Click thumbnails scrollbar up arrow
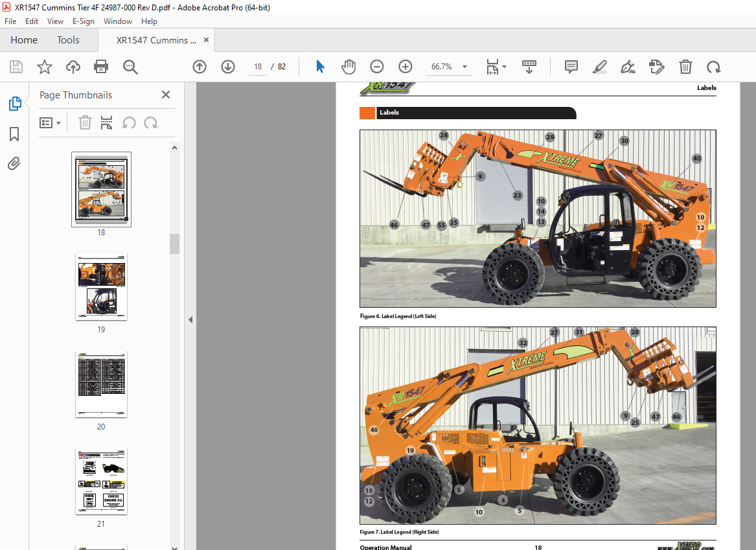 click(x=174, y=148)
